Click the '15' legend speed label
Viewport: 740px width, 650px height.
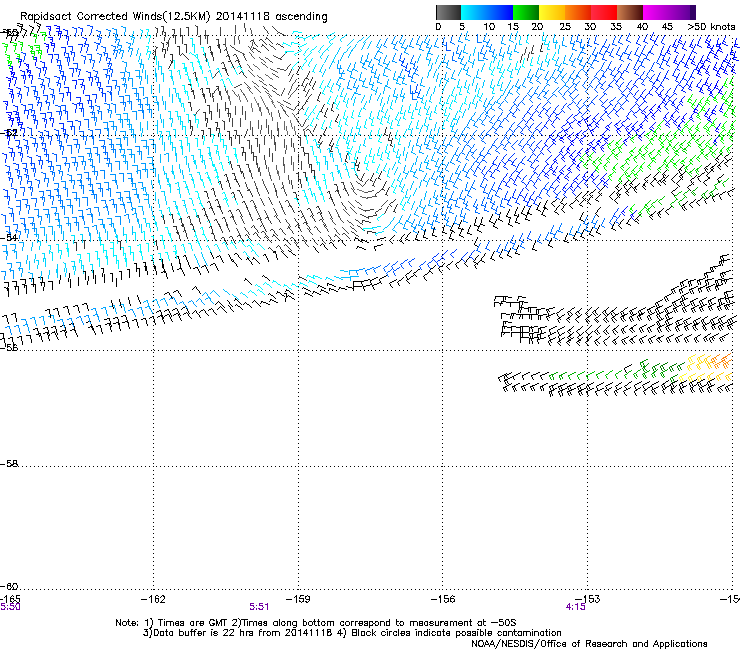click(x=513, y=27)
